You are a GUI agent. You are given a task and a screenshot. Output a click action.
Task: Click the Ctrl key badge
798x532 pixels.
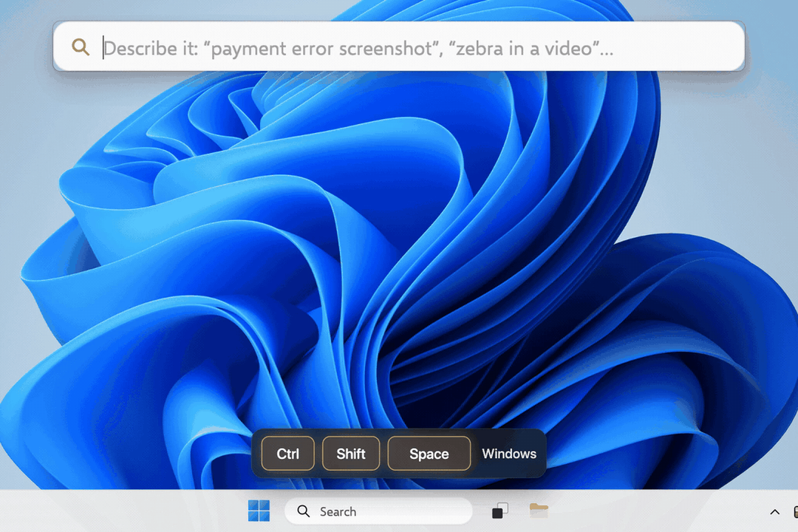pos(288,453)
